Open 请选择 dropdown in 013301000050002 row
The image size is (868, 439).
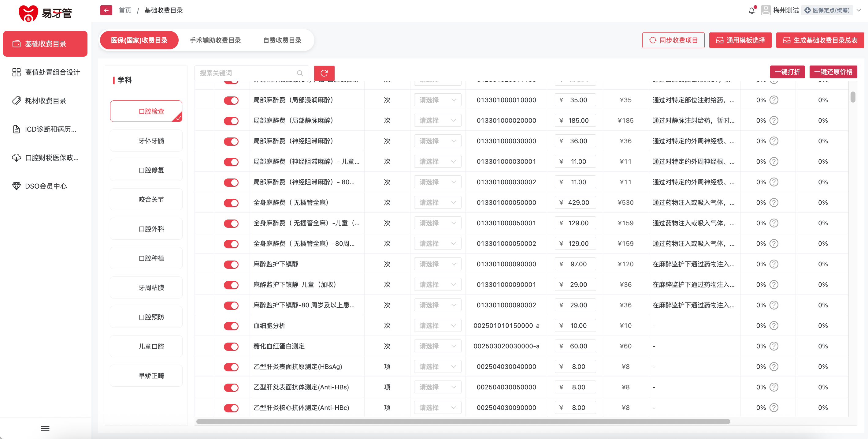[437, 243]
